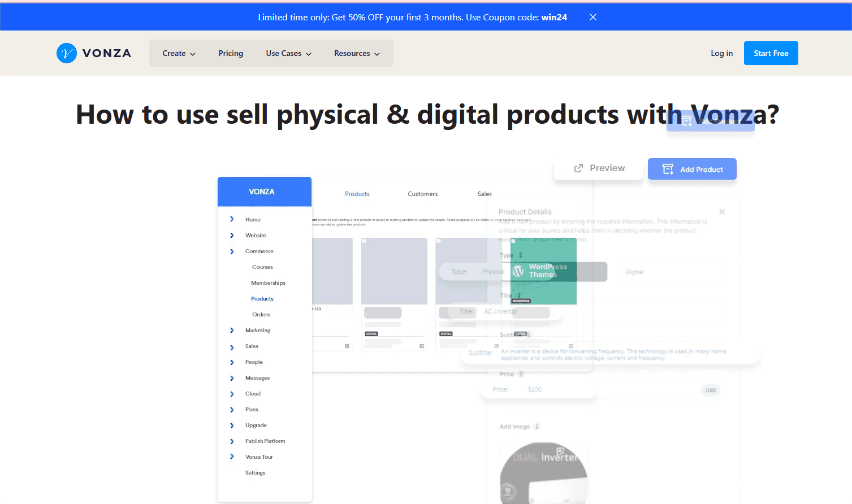The image size is (852, 504).
Task: Click the Preview external-link icon
Action: click(x=578, y=168)
